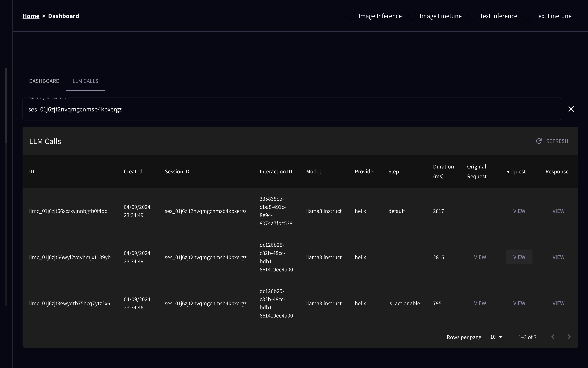View Request for is_actionable step row
This screenshot has width=588, height=368.
pos(519,303)
